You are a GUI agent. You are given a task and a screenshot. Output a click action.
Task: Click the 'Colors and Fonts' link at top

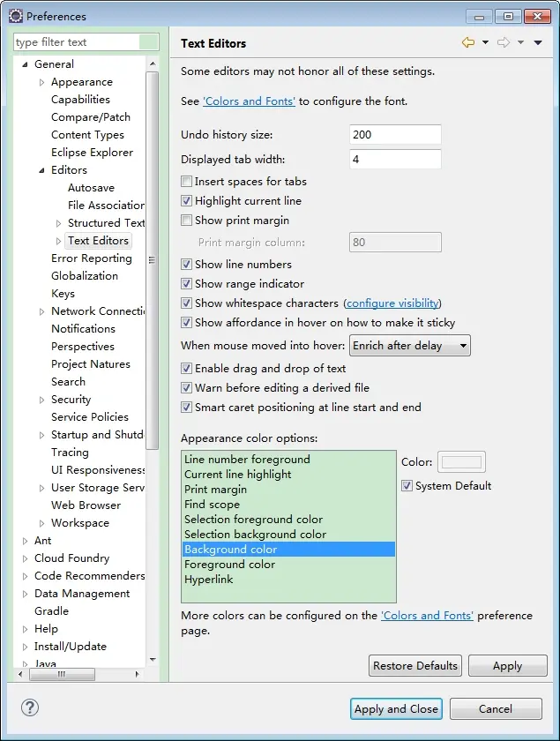[x=249, y=101]
